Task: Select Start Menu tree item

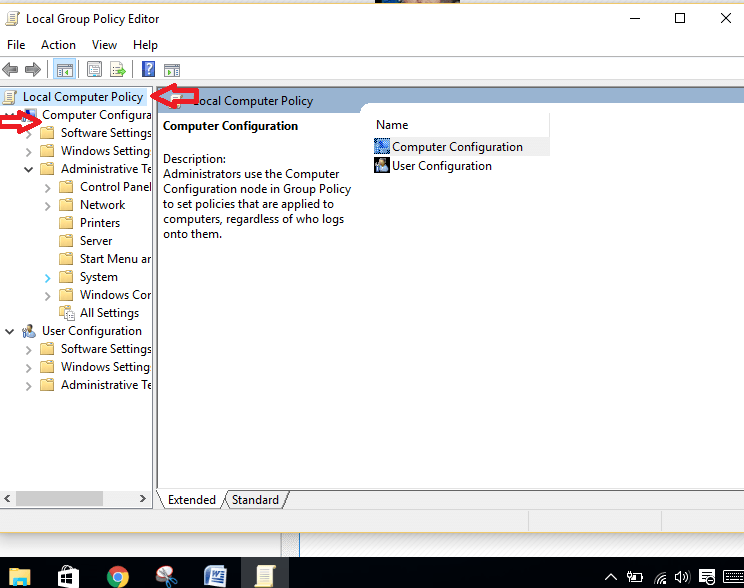Action: pos(115,259)
